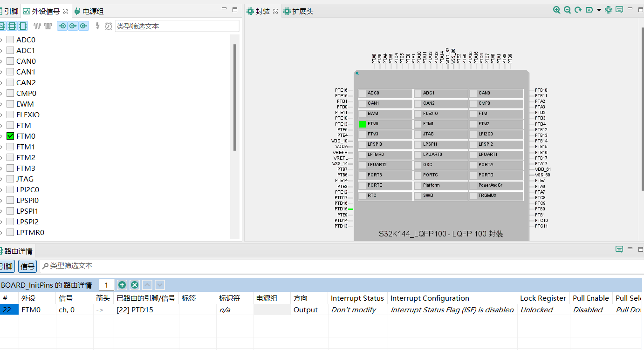The height and width of the screenshot is (350, 644).
Task: Check the ADC0 checkbox
Action: [x=10, y=40]
